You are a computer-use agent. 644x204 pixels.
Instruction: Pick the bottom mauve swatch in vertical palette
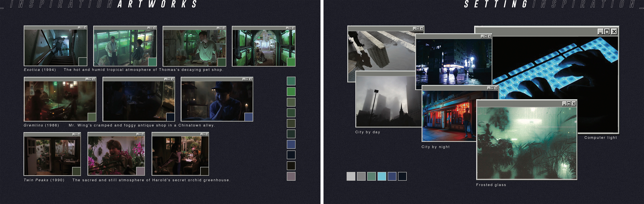tap(291, 176)
